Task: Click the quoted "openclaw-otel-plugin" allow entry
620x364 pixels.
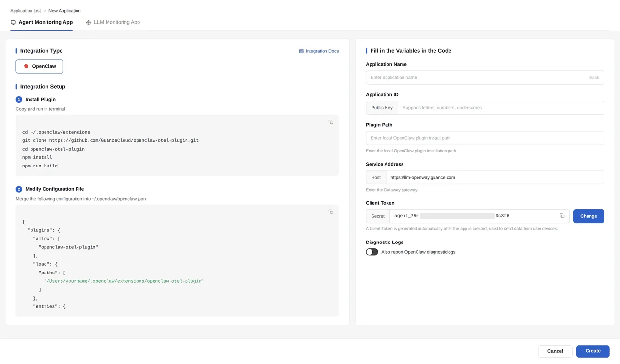Action: (68, 247)
